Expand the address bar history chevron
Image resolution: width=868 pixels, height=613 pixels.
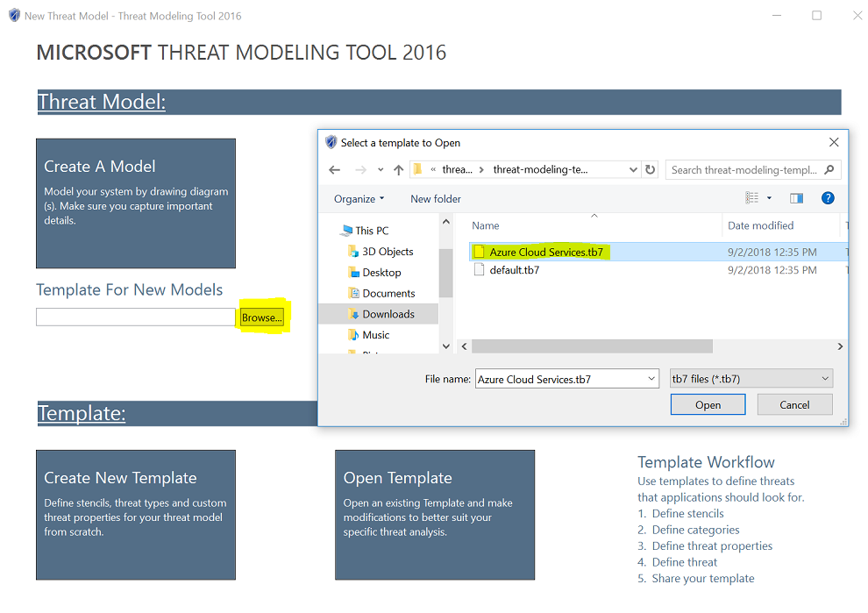point(632,169)
